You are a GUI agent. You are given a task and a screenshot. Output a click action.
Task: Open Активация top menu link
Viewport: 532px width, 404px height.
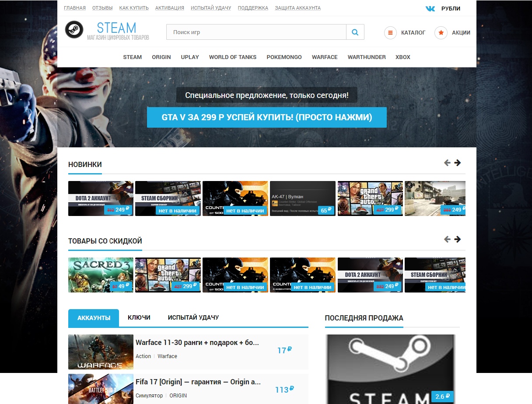tap(170, 8)
